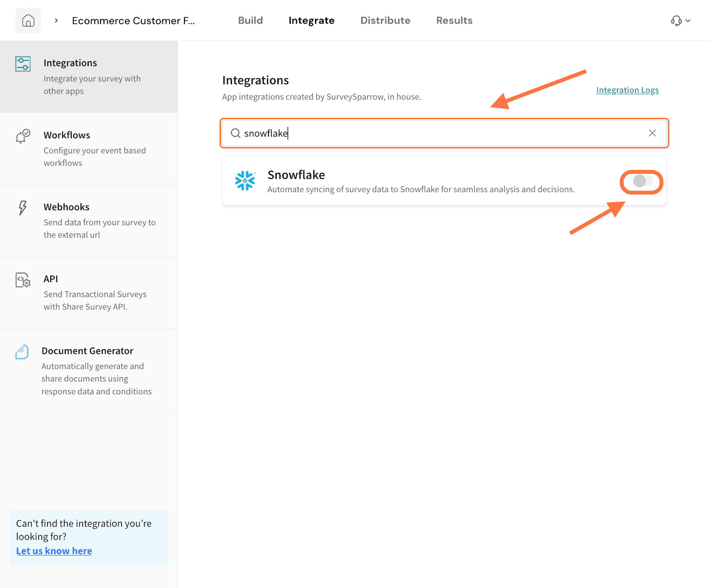The width and height of the screenshot is (711, 588).
Task: Focus the integrations search field
Action: pyautogui.click(x=444, y=133)
